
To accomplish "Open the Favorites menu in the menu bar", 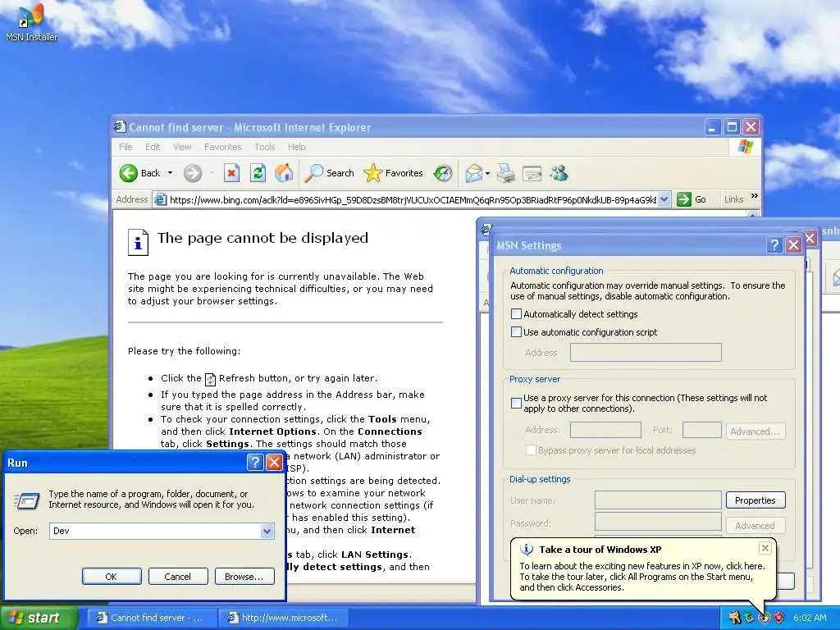I will [x=223, y=147].
